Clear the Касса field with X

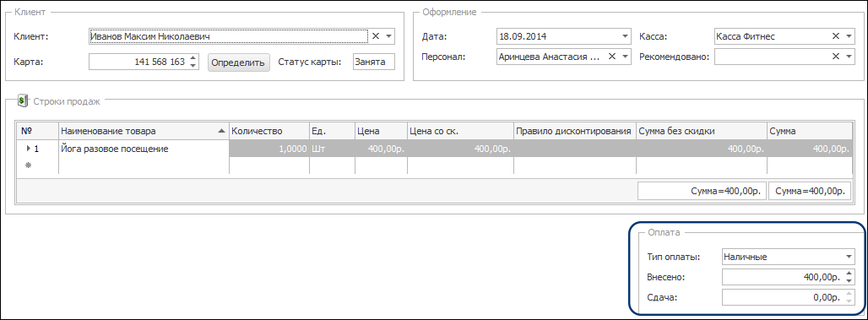(x=836, y=36)
